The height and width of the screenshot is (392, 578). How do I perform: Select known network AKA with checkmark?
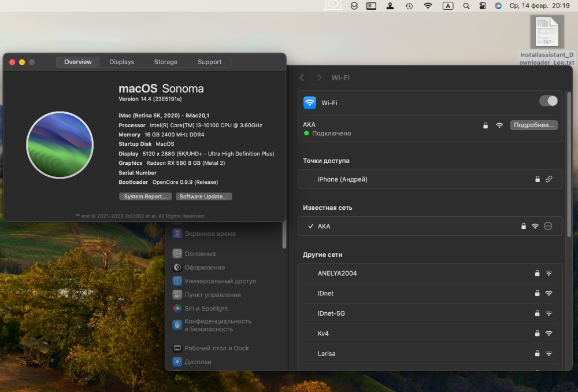[430, 226]
